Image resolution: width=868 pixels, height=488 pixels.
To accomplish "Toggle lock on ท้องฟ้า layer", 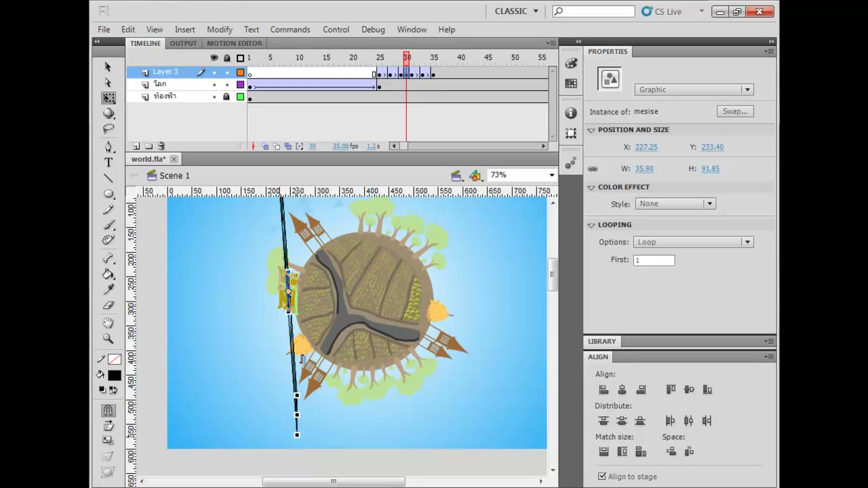I will tap(226, 97).
